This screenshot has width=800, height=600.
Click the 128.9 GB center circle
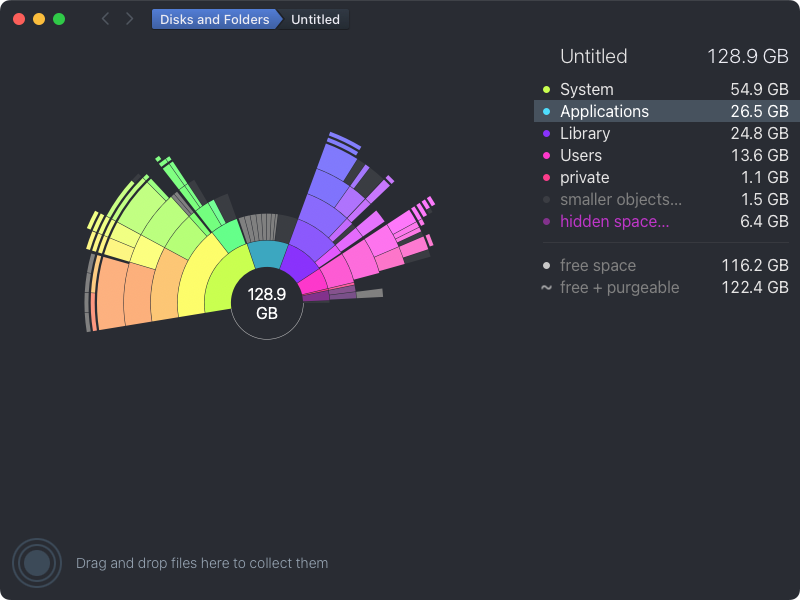tap(267, 304)
